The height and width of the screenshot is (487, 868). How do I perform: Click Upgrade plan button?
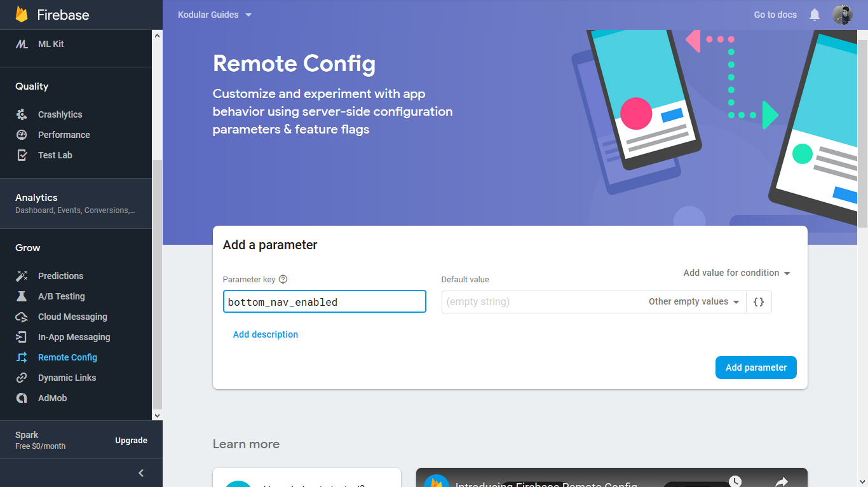(131, 441)
